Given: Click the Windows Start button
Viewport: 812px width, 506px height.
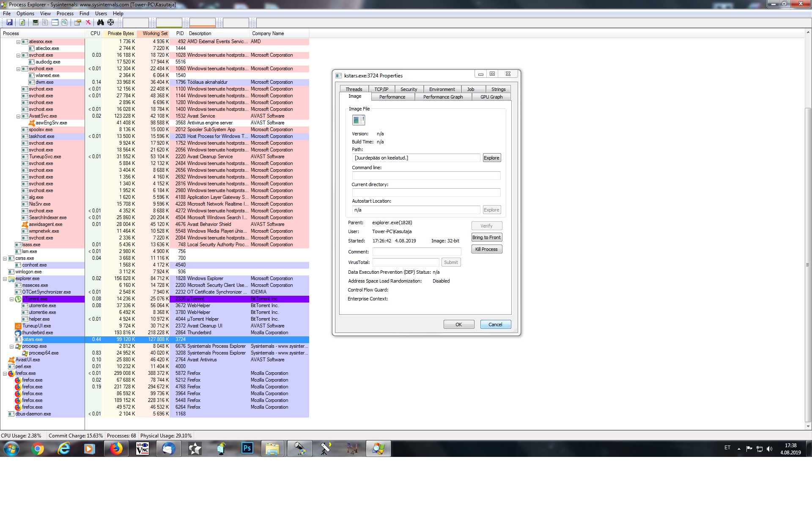Looking at the screenshot, I should point(11,448).
